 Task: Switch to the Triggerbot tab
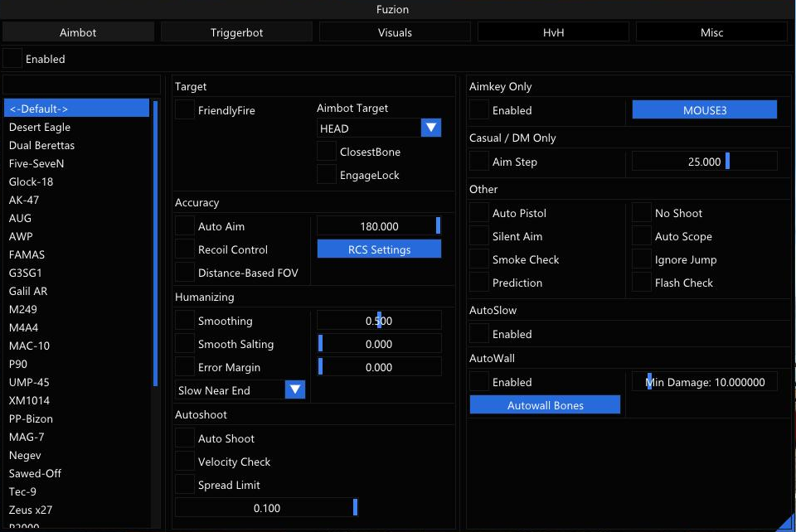pyautogui.click(x=236, y=32)
